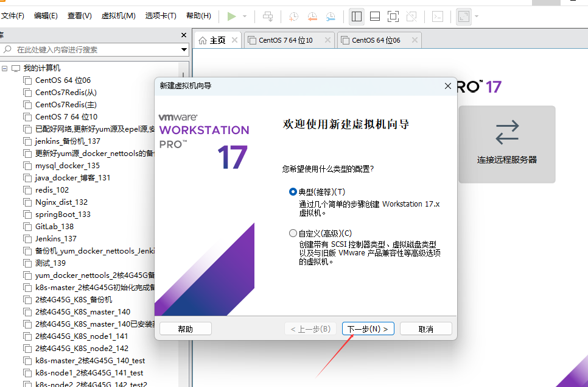Click the thumbnail bar toolbar icon
This screenshot has width=588, height=387.
374,16
